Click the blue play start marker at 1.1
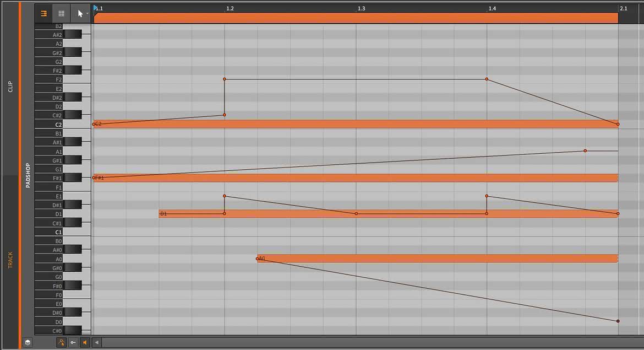 95,8
